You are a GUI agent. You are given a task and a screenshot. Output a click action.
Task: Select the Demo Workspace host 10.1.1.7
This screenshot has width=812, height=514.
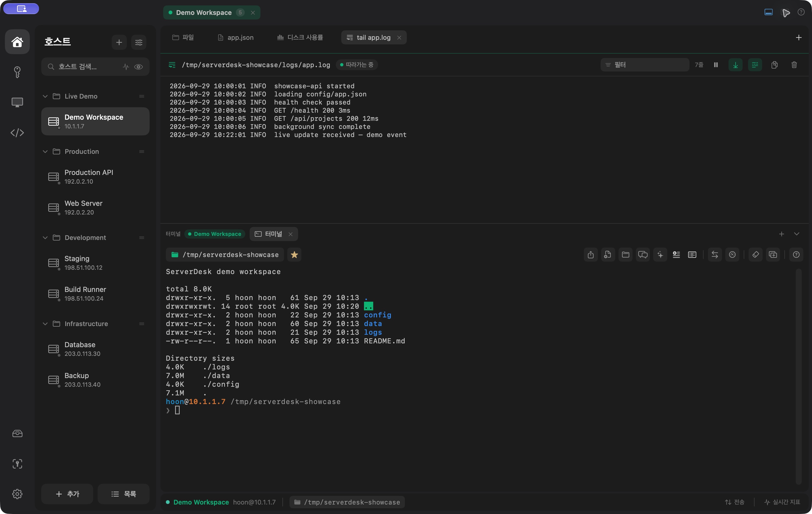click(95, 121)
